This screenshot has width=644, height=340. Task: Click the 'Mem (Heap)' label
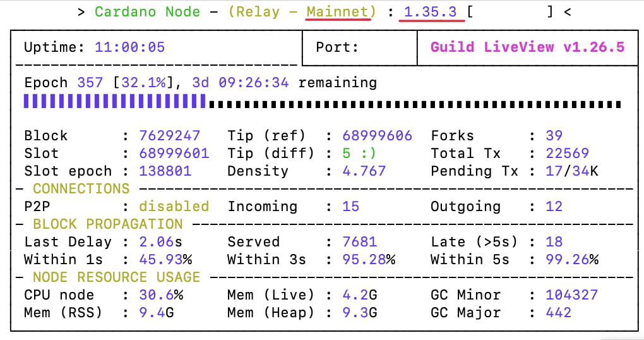coord(271,312)
